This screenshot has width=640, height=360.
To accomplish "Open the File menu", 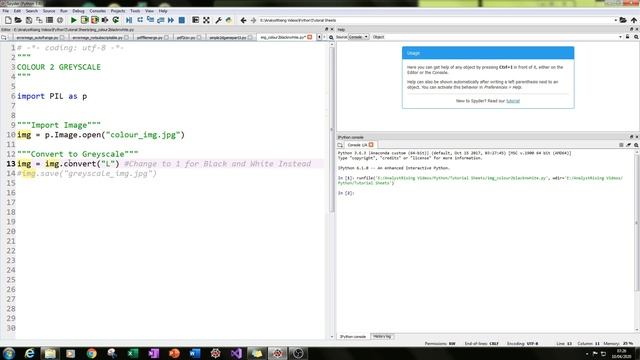I will coord(6,11).
